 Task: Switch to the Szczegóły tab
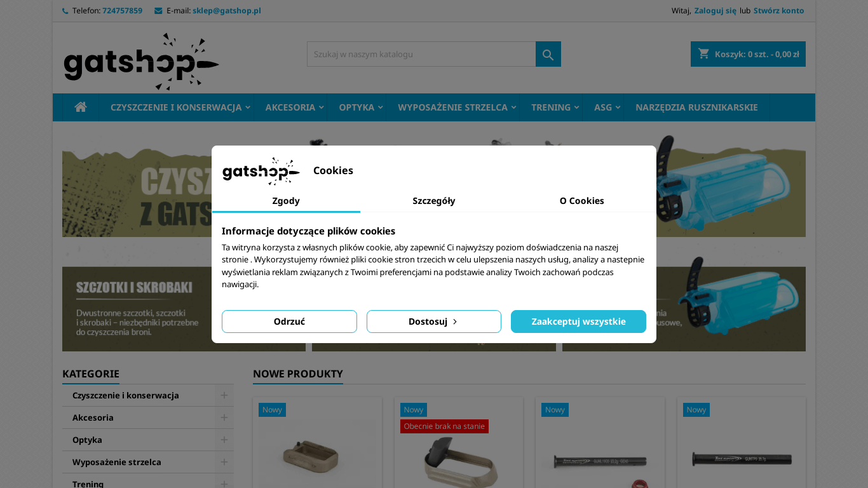click(x=433, y=201)
